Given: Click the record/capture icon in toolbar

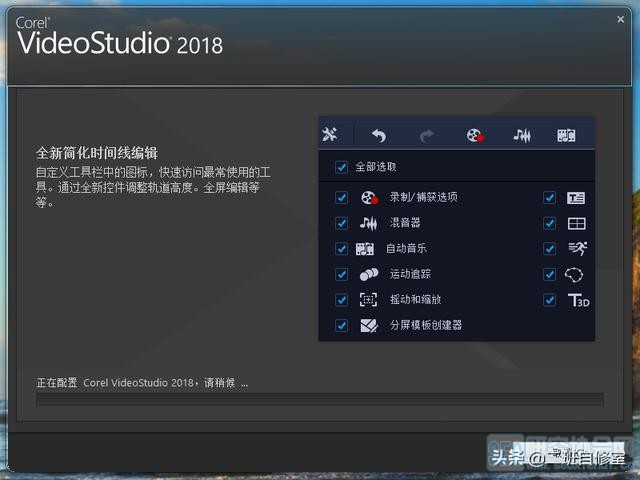Looking at the screenshot, I should [x=475, y=135].
